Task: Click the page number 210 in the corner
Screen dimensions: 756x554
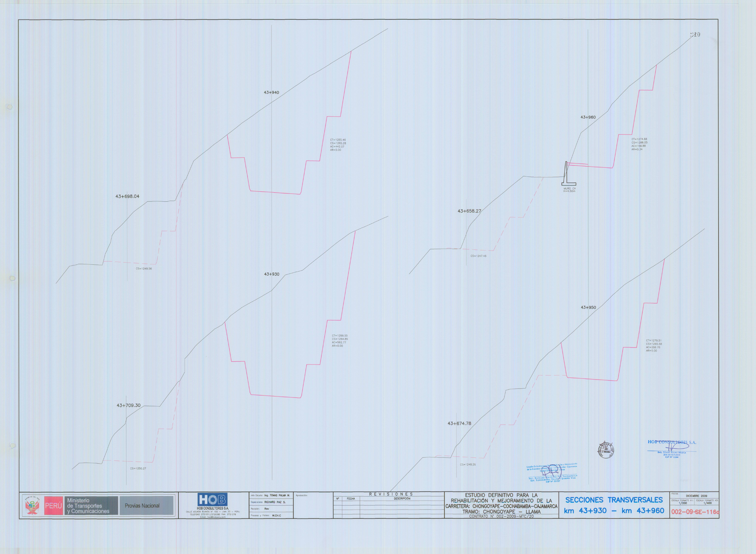Action: point(695,35)
